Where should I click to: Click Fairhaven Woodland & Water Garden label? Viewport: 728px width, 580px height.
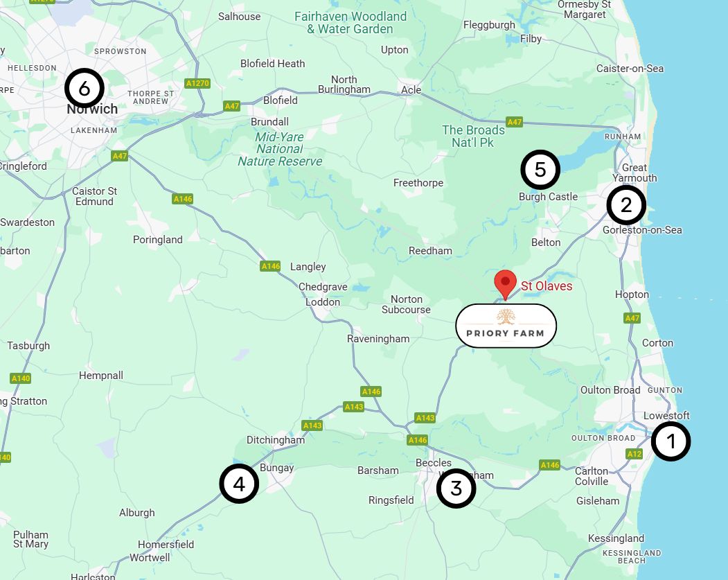pyautogui.click(x=350, y=22)
